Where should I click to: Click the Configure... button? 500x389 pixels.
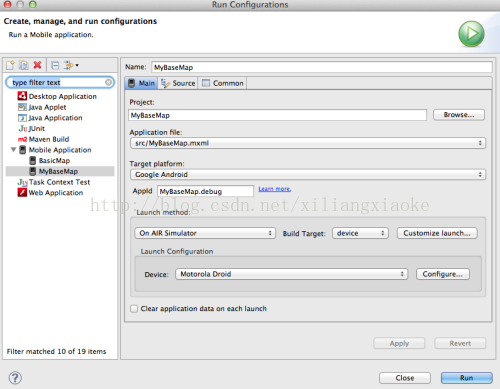click(443, 274)
